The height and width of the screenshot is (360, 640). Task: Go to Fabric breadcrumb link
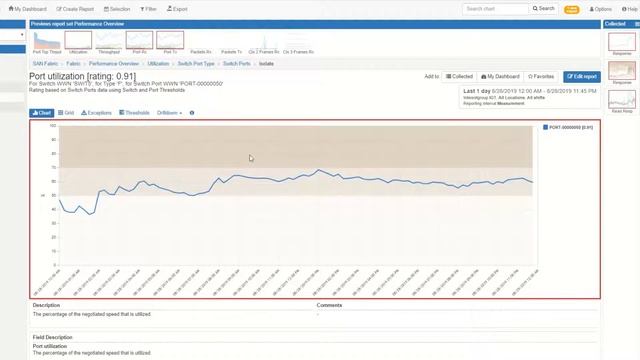[73, 64]
